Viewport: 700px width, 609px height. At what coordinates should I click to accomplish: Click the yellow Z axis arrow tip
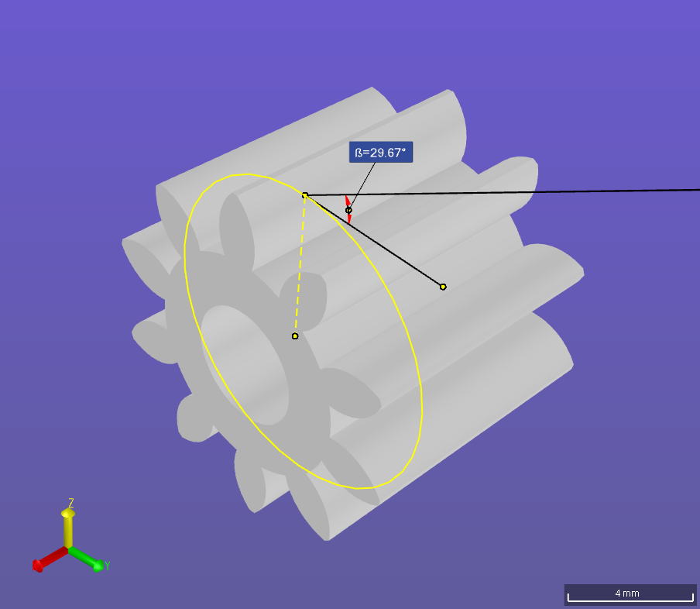[68, 514]
